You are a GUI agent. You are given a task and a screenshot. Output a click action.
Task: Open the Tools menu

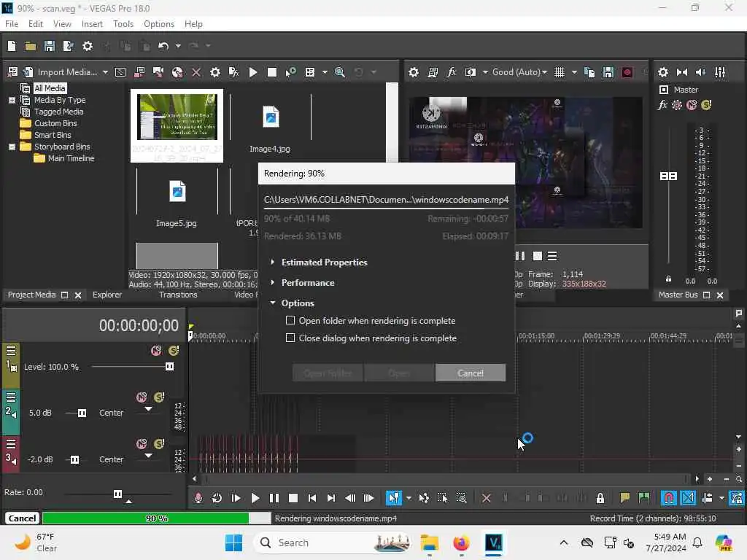[123, 24]
